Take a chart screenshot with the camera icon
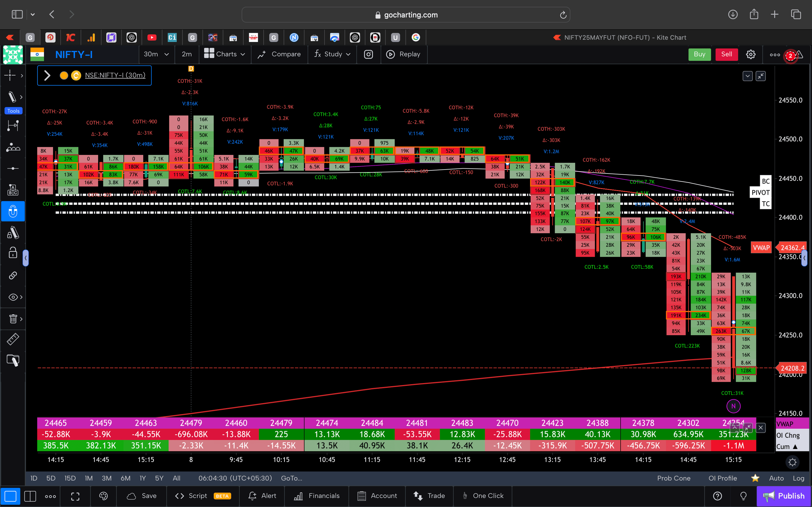812x507 pixels. [368, 54]
